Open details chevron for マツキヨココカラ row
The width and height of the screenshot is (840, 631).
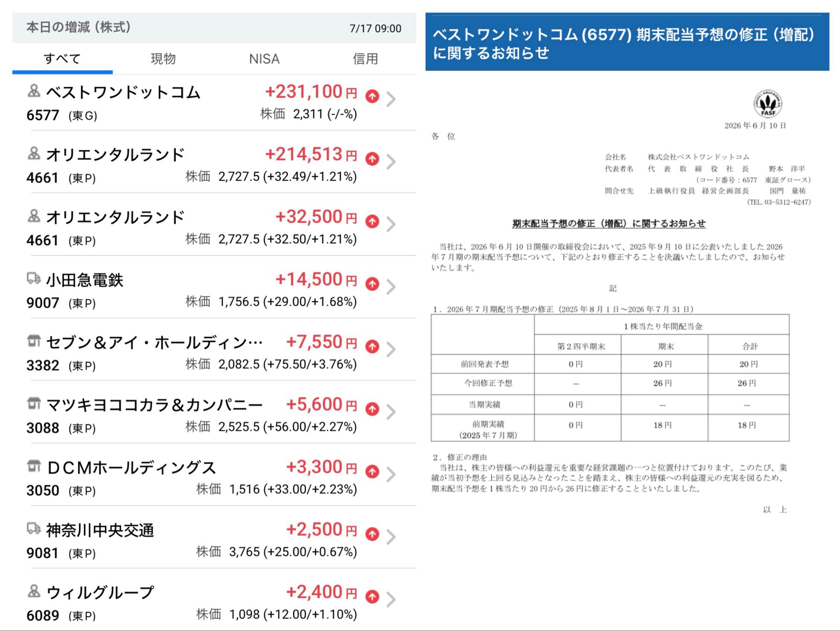[x=391, y=412]
